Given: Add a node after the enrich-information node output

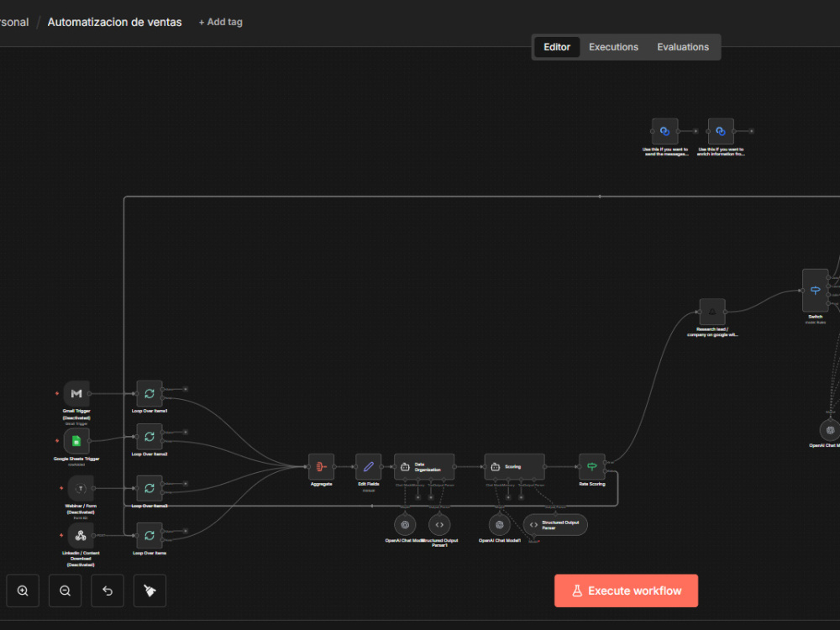Looking at the screenshot, I should click(751, 131).
